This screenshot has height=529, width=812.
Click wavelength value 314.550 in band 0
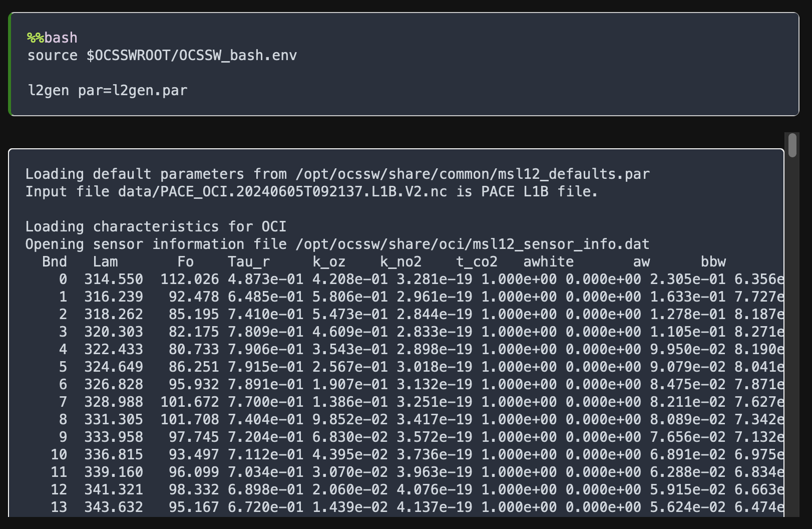pyautogui.click(x=114, y=279)
